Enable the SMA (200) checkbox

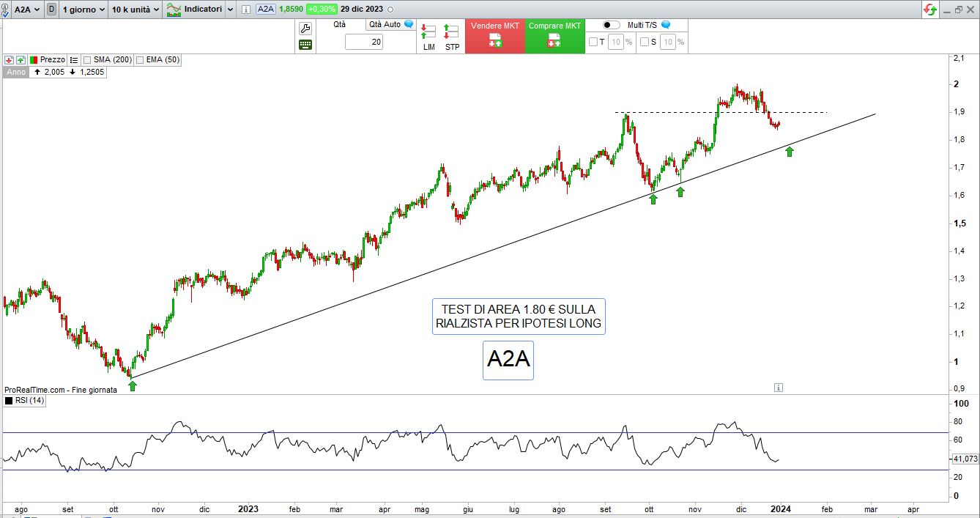tap(88, 60)
